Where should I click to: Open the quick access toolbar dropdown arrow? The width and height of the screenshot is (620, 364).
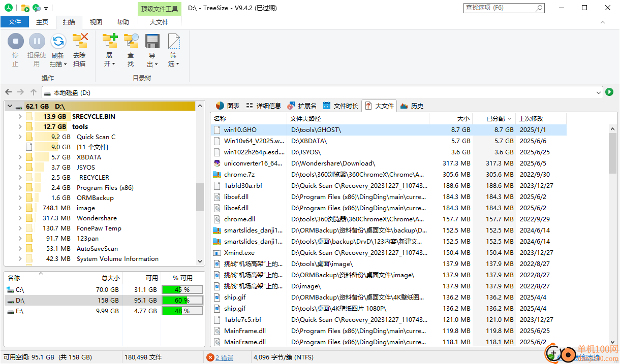[46, 9]
